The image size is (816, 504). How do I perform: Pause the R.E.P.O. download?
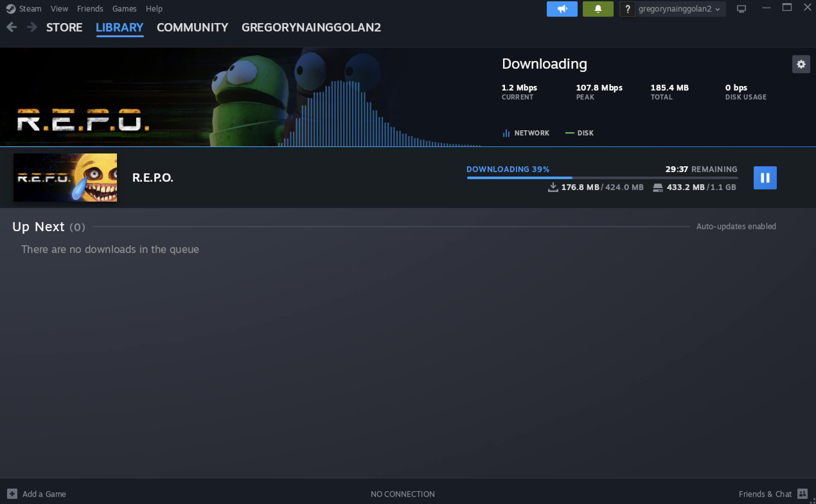click(x=765, y=178)
